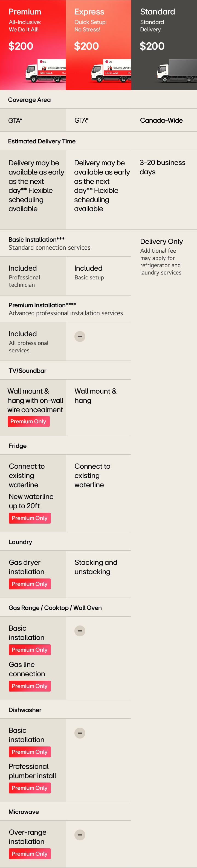Screen dimensions: 197x868
Task: Click the Premium plan delivery truck image
Action: tap(45, 71)
